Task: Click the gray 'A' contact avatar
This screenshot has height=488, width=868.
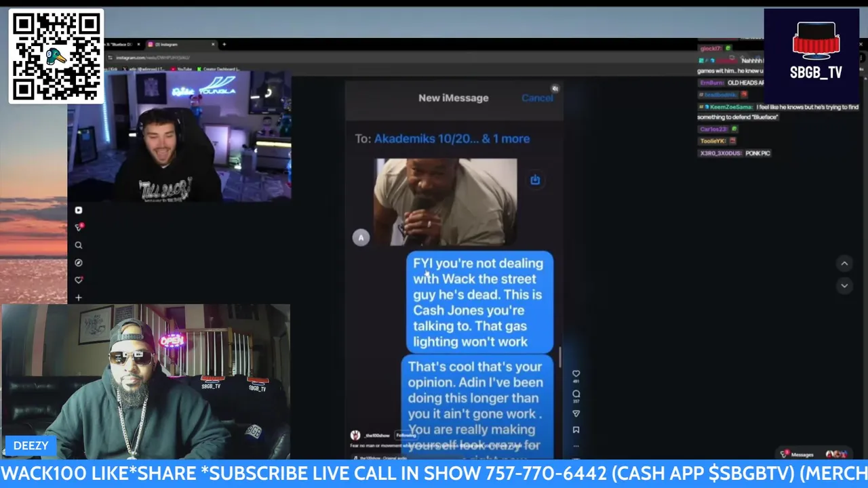Action: click(361, 237)
